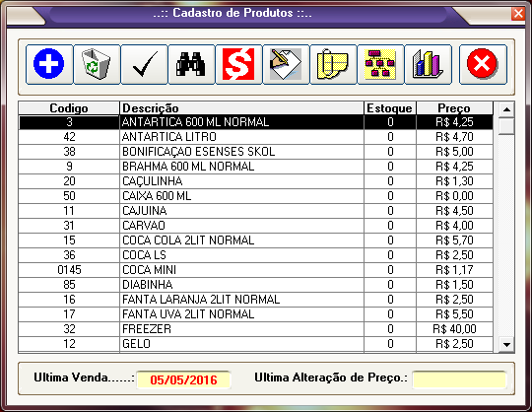This screenshot has height=412, width=532.
Task: Select the CAIXA 600 ML row
Action: [256, 196]
